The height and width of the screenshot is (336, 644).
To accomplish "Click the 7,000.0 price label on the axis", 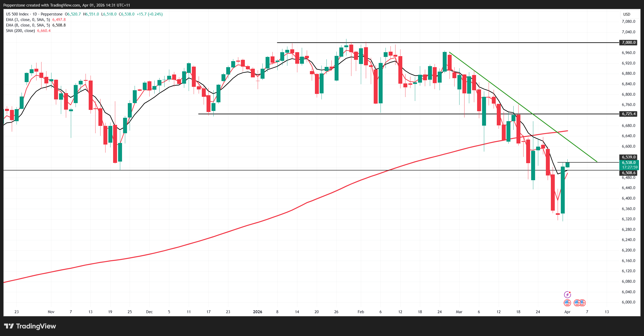I will point(629,42).
